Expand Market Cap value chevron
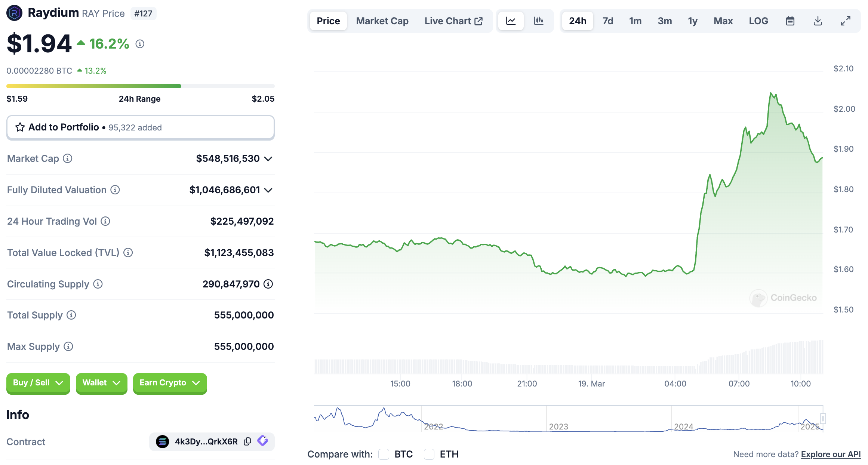The image size is (868, 465). (268, 159)
